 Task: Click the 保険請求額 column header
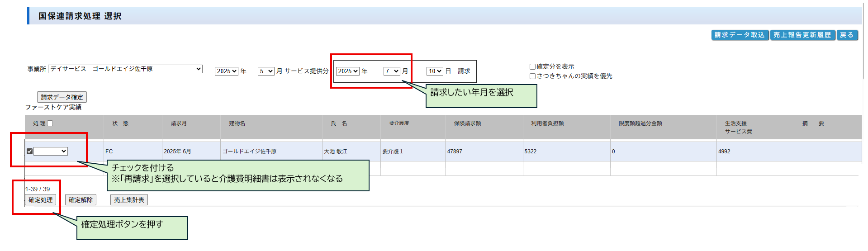467,123
